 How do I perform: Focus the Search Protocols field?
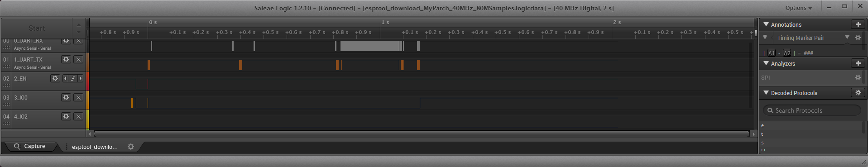812,110
